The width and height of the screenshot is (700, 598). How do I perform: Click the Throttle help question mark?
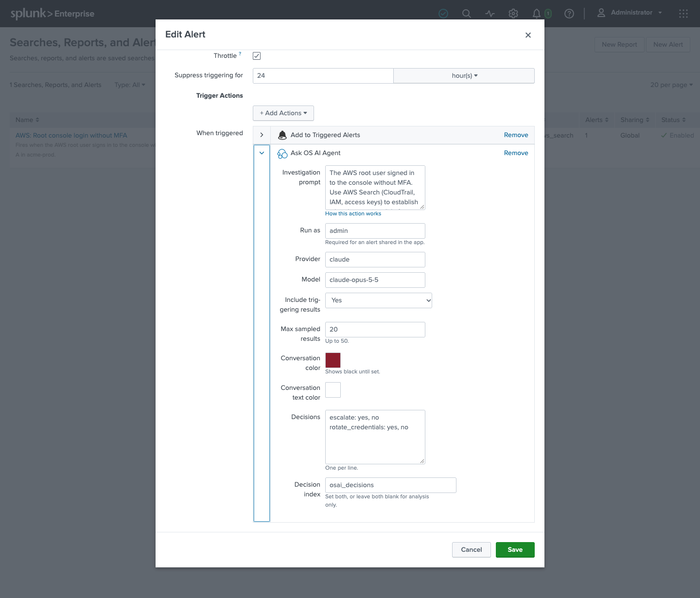pos(240,53)
